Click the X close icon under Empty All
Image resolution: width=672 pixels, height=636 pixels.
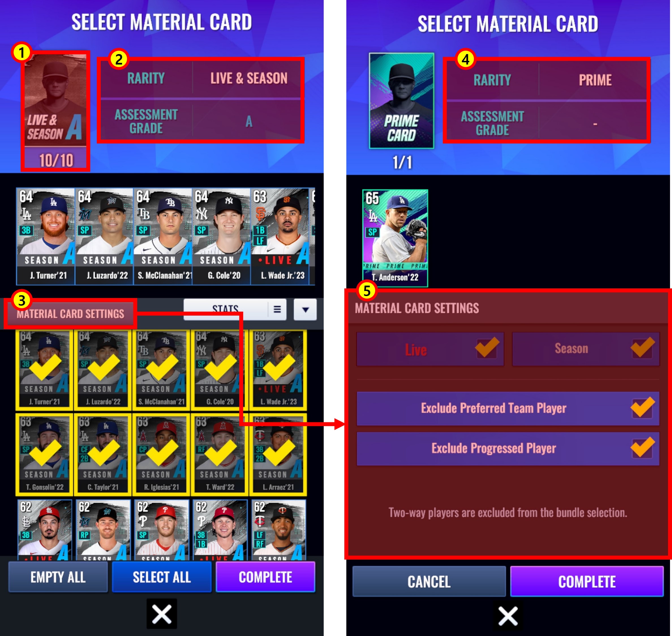coord(162,614)
